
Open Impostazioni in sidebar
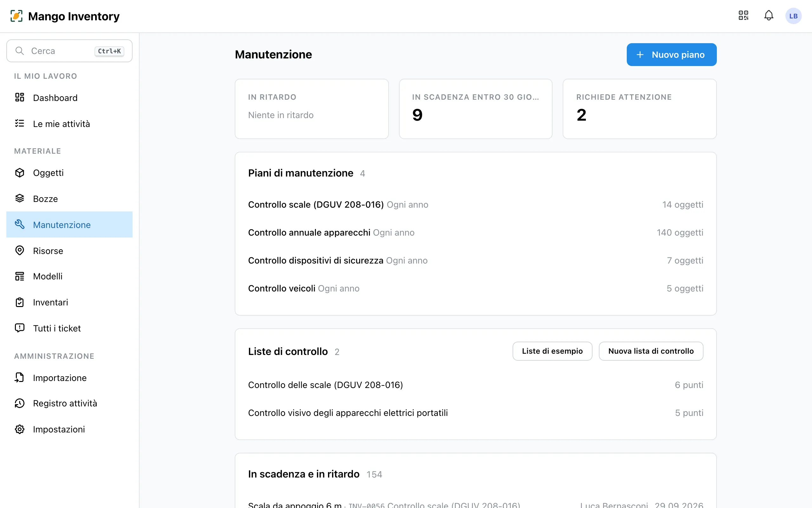coord(69,429)
